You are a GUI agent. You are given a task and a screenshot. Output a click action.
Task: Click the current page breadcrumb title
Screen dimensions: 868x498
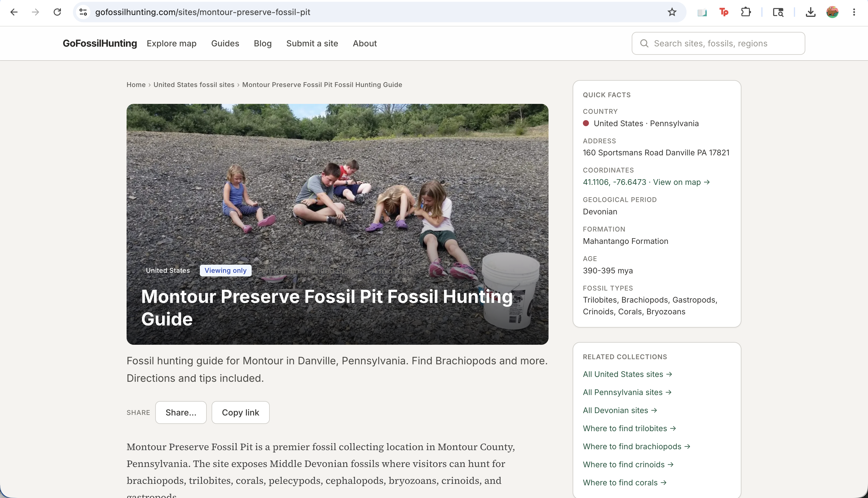[x=322, y=85]
